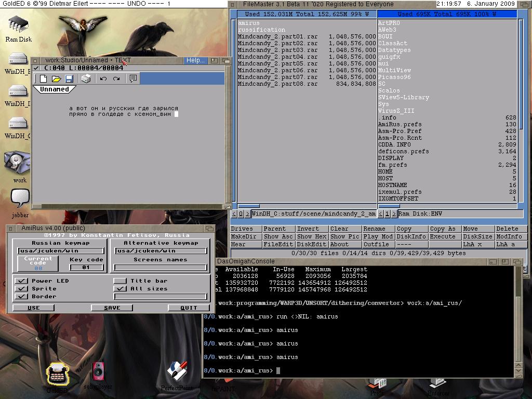This screenshot has width=532, height=399.
Task: Click the Open file folder icon in GoldED
Action: point(56,79)
